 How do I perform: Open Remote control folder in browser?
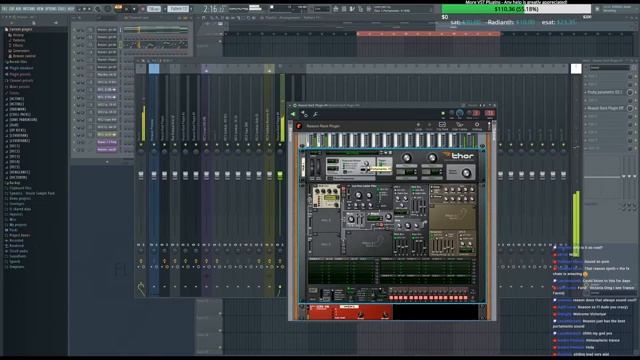tap(24, 56)
